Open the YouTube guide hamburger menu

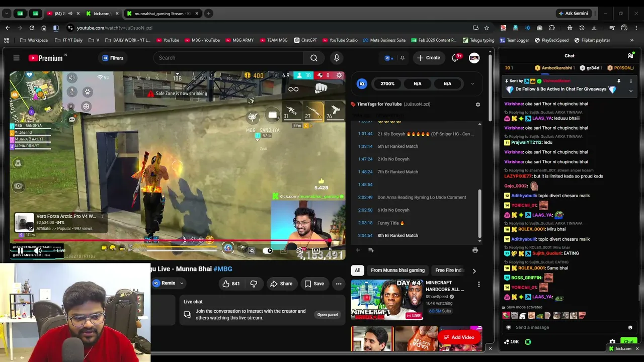point(16,58)
